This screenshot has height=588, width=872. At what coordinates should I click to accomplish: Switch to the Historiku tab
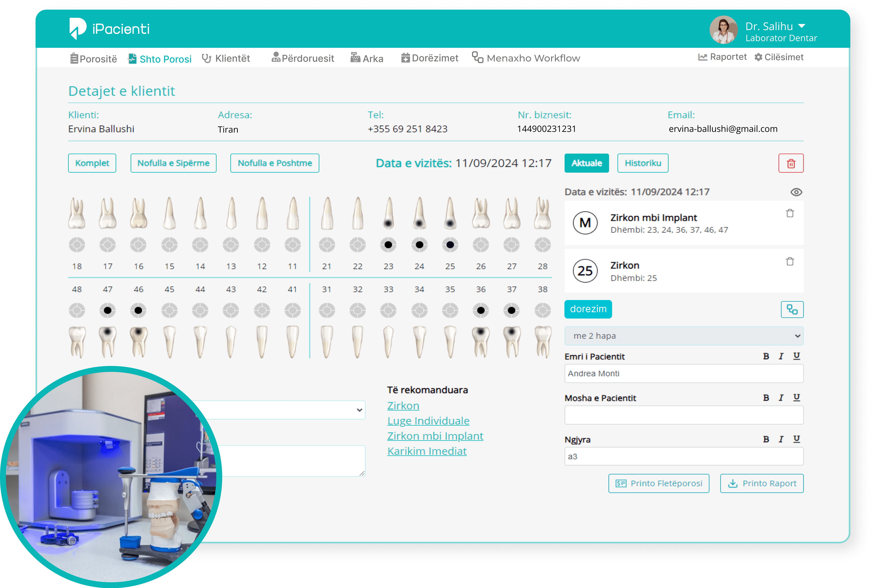(643, 163)
